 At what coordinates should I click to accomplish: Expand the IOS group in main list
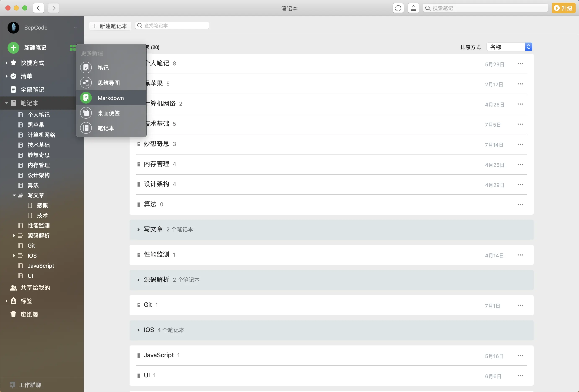point(139,330)
